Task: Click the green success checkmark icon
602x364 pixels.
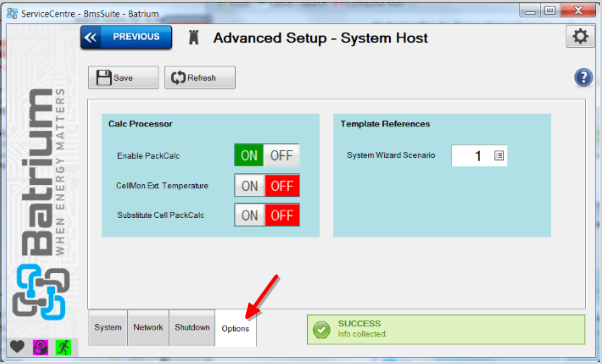Action: click(321, 329)
